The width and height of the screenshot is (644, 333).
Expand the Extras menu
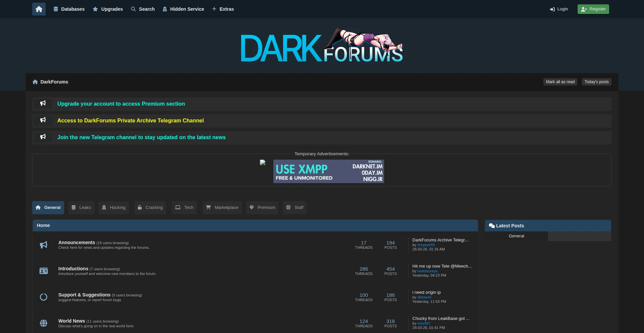[223, 9]
